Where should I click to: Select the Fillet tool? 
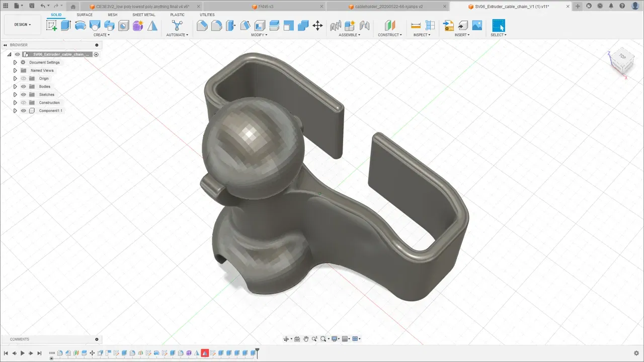[x=217, y=26]
